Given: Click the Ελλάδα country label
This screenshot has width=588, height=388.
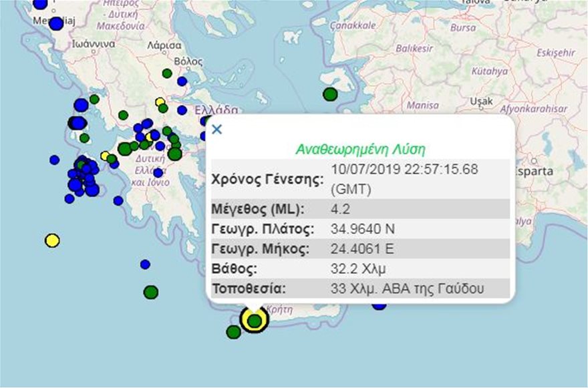Looking at the screenshot, I should click(x=216, y=110).
